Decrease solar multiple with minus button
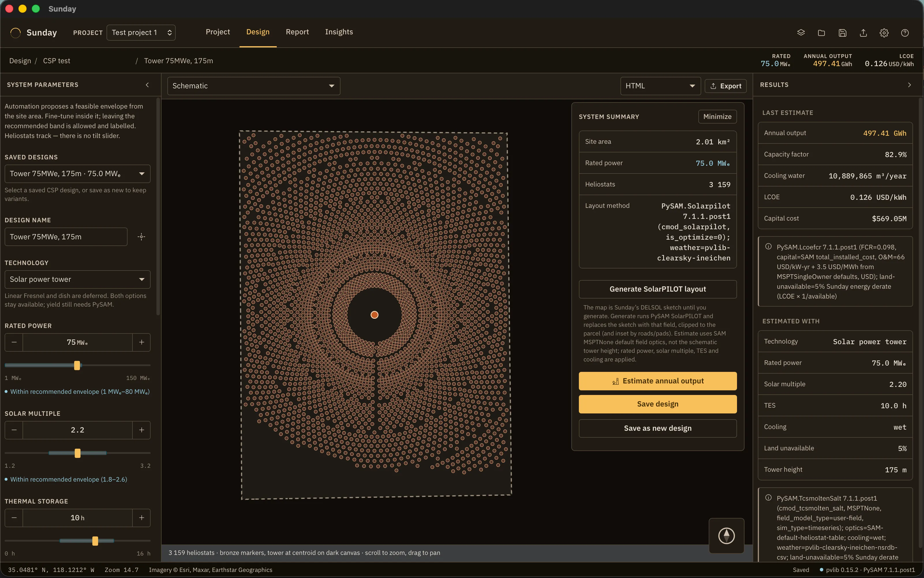Image resolution: width=924 pixels, height=578 pixels. 14,430
